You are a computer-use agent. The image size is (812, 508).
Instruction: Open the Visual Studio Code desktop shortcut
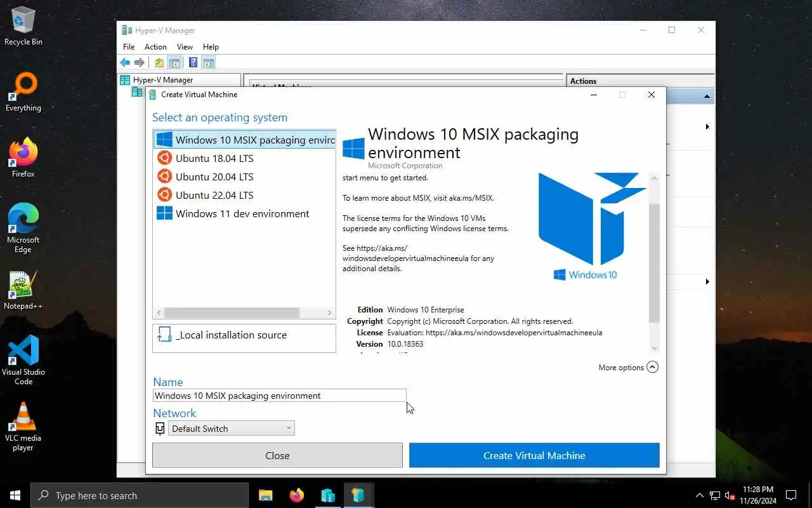[23, 361]
